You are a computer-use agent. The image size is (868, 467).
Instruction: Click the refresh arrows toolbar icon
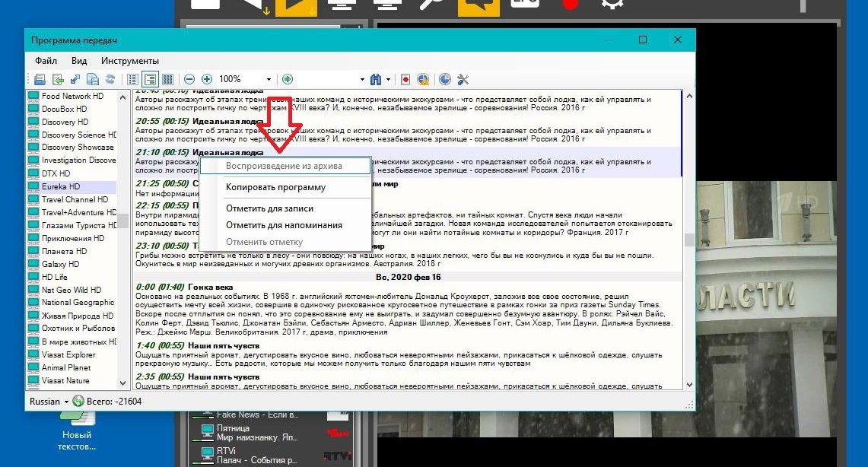(x=110, y=79)
